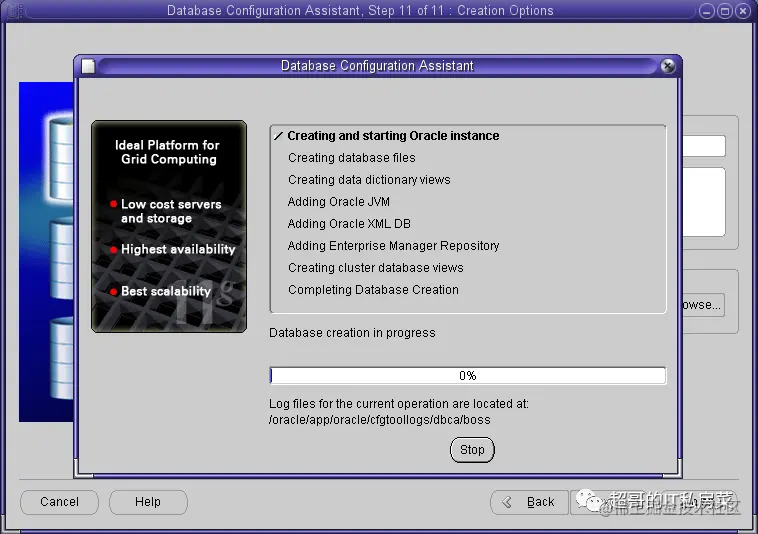Close the inner Database Configuration Assistant dialog
The image size is (758, 534).
pos(668,66)
